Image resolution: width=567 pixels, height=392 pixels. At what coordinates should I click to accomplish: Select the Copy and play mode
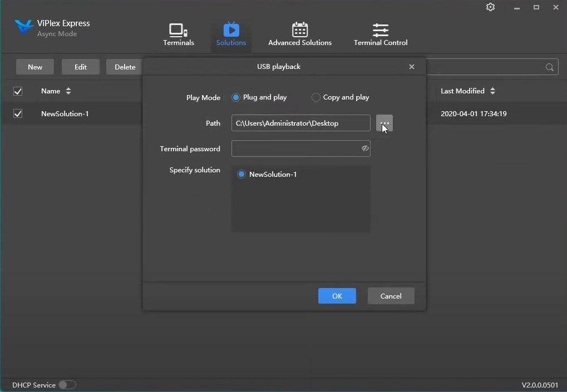[x=316, y=97]
